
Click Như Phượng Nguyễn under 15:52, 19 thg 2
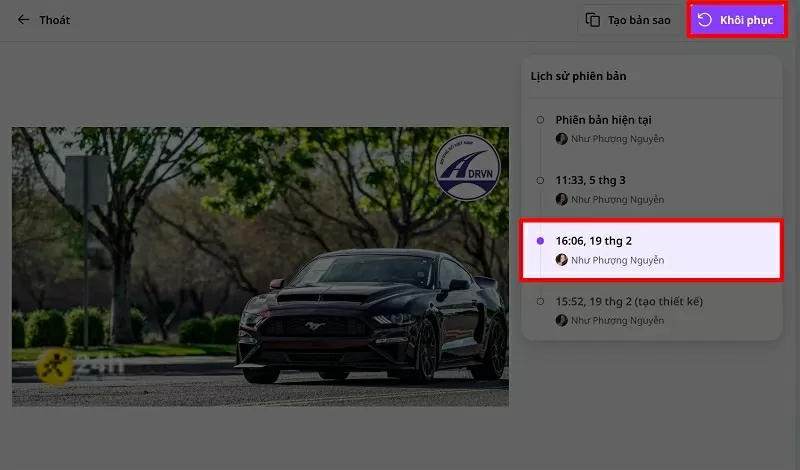coord(617,320)
